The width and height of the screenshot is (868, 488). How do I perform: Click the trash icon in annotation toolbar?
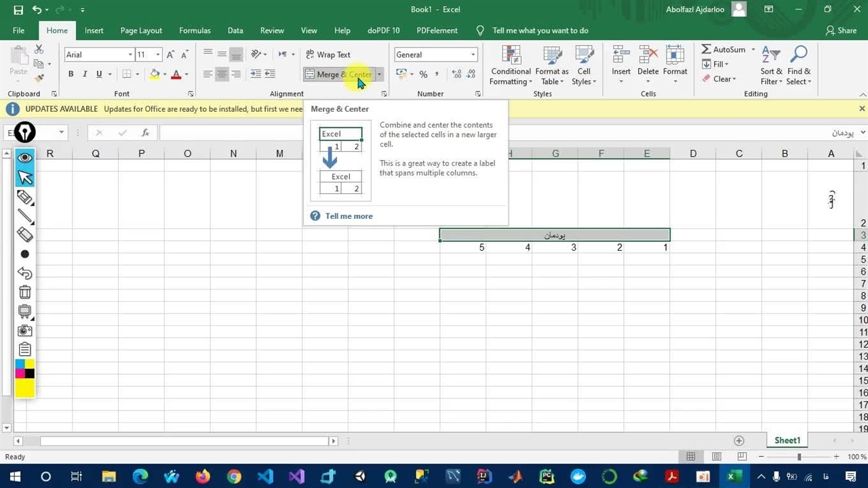25,292
